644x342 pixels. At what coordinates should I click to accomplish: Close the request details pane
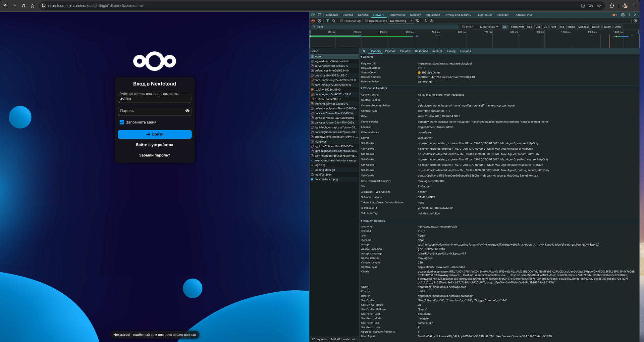point(364,51)
